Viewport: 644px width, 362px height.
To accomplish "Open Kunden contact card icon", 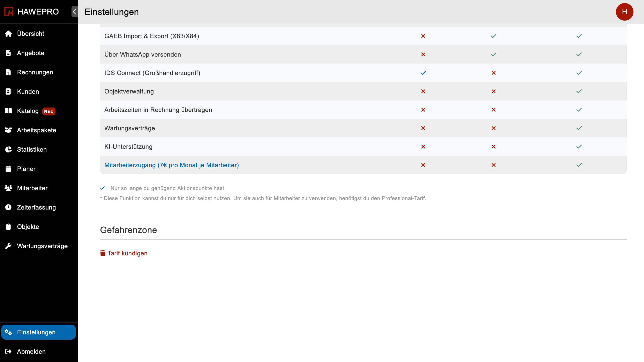I will pyautogui.click(x=8, y=91).
